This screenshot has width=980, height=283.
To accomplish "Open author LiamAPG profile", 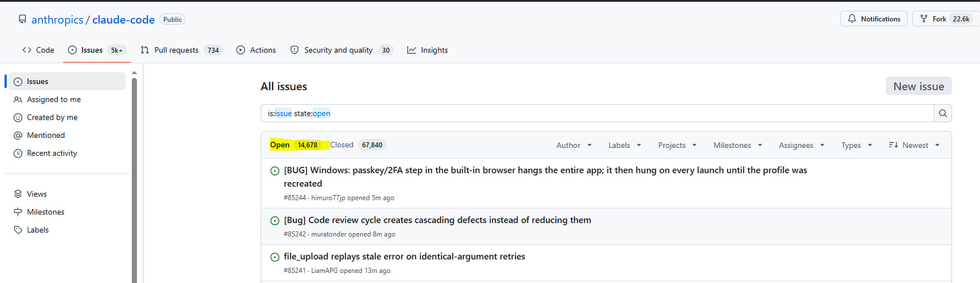I will tap(325, 271).
